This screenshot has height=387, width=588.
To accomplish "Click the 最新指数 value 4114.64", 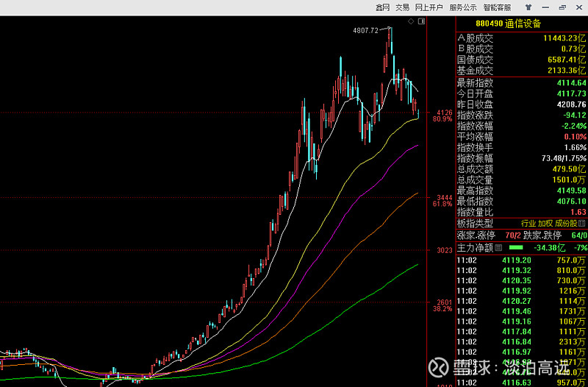I will [572, 83].
